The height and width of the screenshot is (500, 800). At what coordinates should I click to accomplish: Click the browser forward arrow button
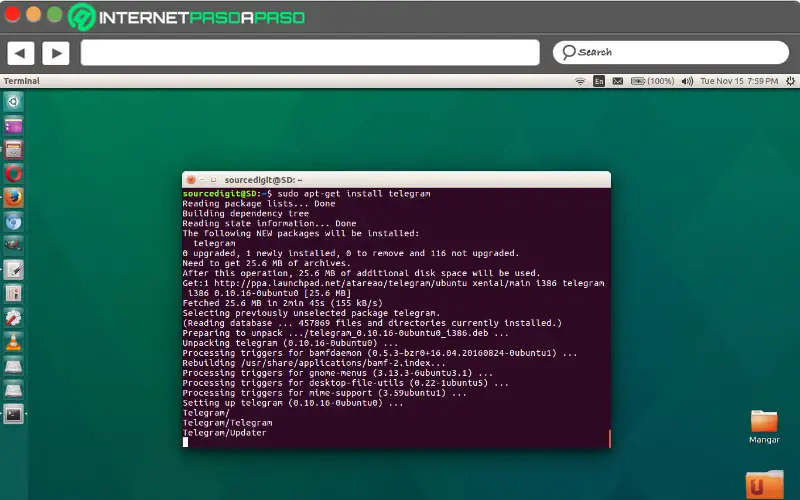56,53
